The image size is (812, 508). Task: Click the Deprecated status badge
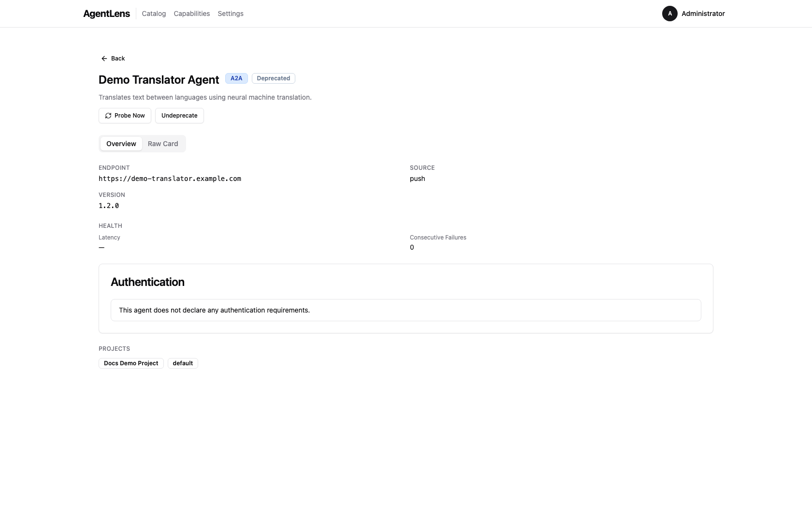pyautogui.click(x=273, y=78)
